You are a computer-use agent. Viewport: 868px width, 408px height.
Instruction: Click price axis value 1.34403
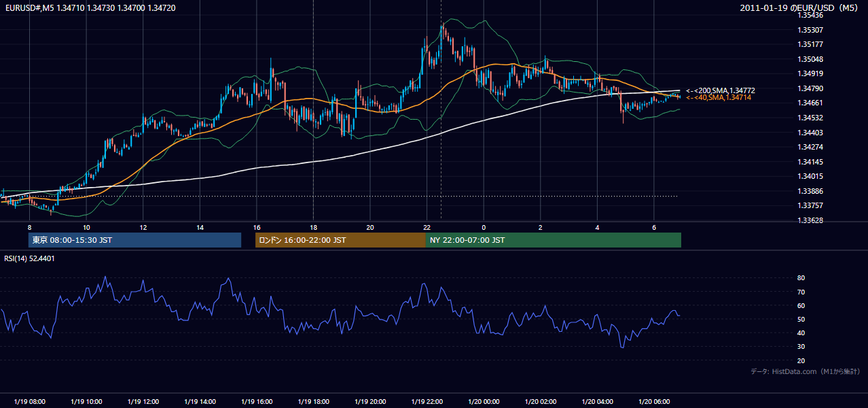click(x=810, y=133)
